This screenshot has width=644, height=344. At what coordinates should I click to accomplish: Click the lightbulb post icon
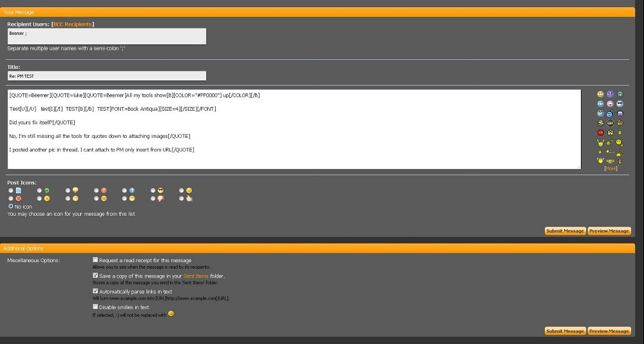tap(75, 191)
